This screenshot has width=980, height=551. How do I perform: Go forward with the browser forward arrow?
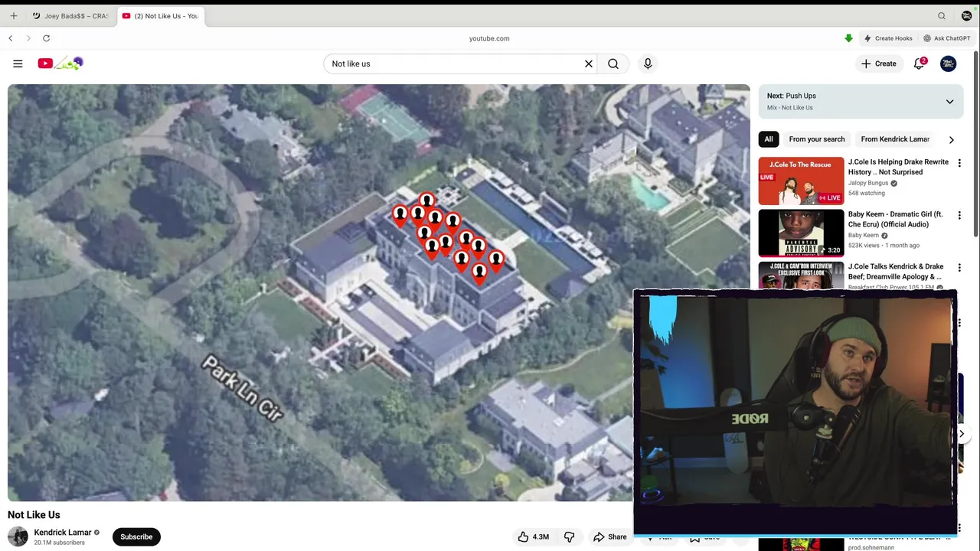28,38
